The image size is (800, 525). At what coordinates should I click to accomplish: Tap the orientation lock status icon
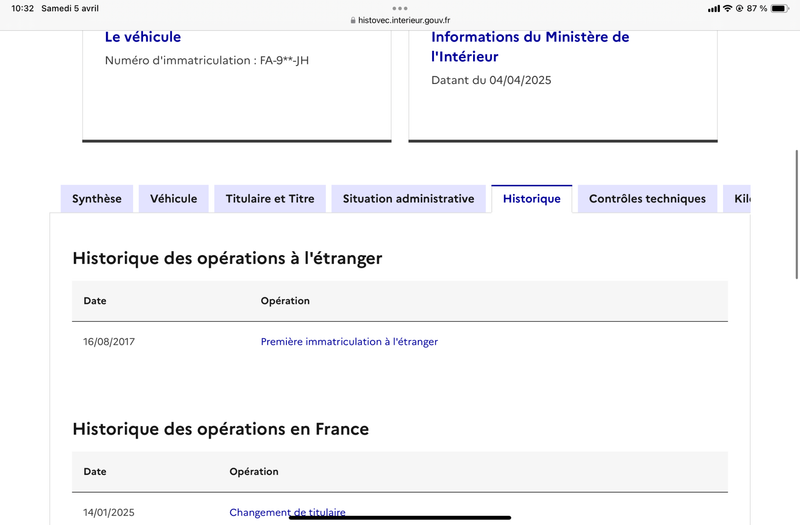(x=739, y=8)
